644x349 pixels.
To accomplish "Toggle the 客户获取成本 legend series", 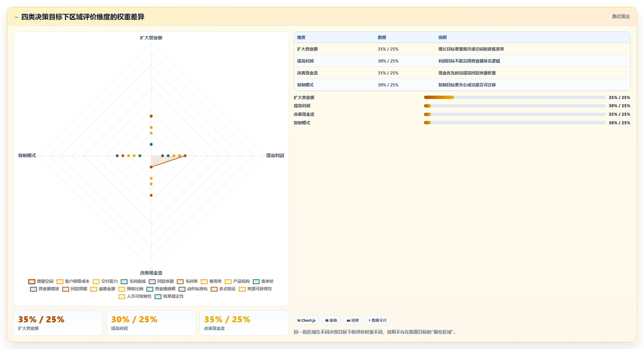I will [73, 281].
